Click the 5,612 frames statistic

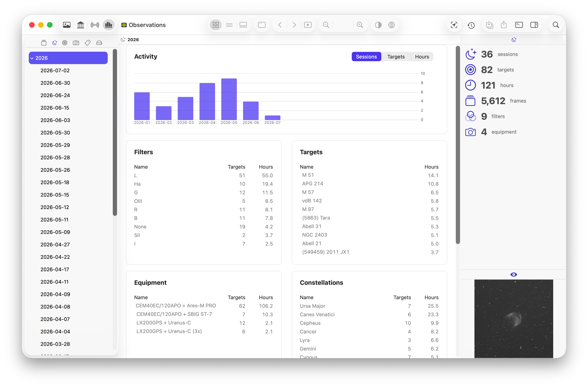coord(496,101)
